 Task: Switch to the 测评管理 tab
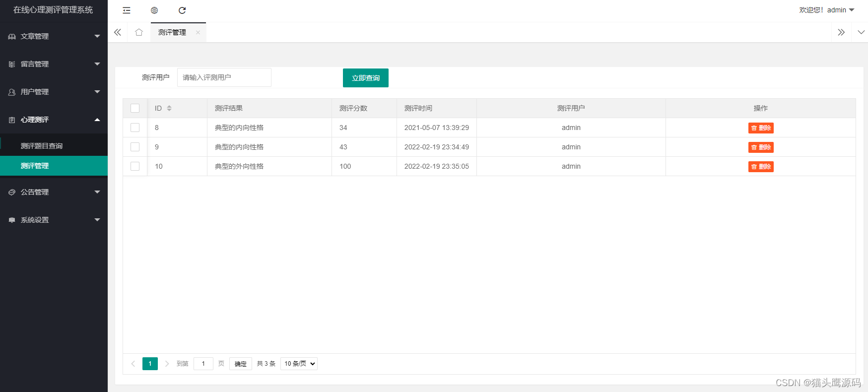click(x=172, y=32)
